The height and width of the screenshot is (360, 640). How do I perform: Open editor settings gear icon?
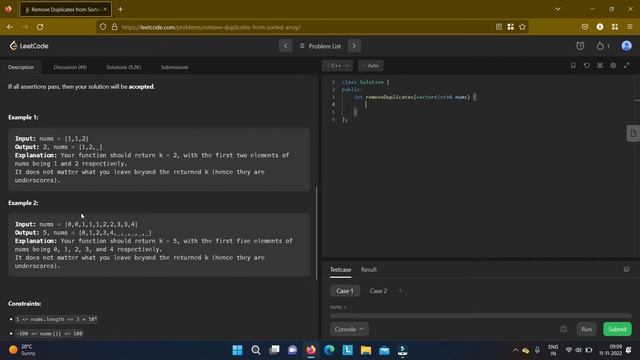point(613,65)
